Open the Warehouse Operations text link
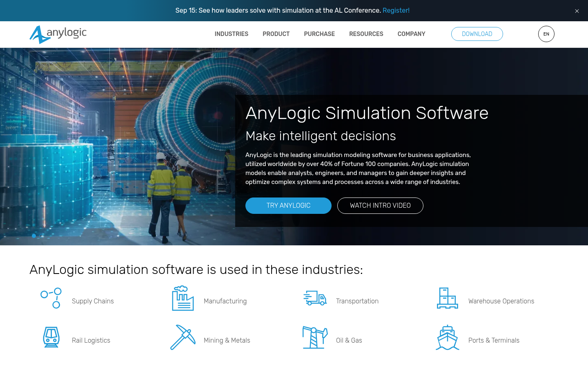 click(x=501, y=301)
